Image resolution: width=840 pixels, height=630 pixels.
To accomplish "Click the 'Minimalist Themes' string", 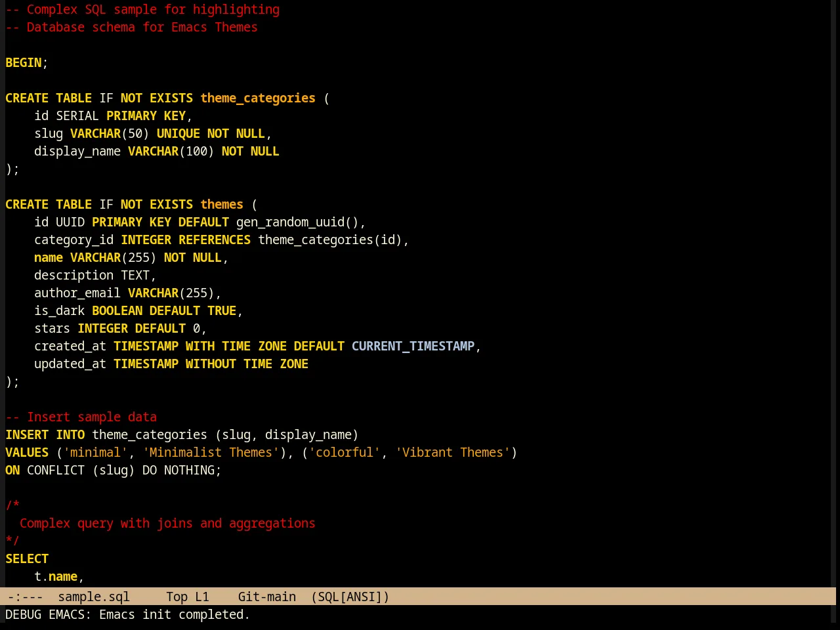I will tap(211, 452).
